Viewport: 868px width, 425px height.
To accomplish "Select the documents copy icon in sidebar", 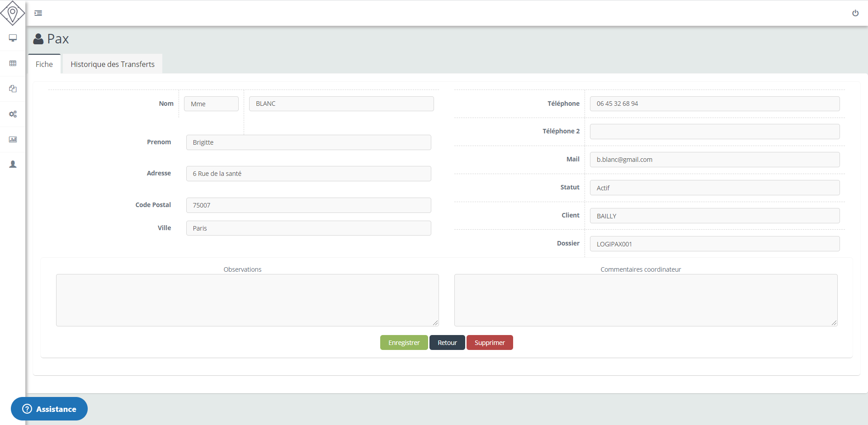I will pyautogui.click(x=13, y=89).
